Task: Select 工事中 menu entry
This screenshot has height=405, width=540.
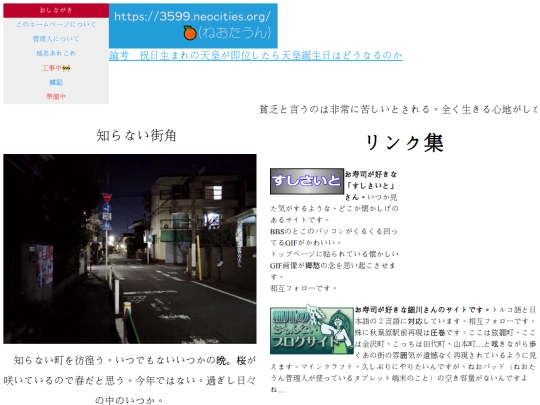Action: coord(52,68)
